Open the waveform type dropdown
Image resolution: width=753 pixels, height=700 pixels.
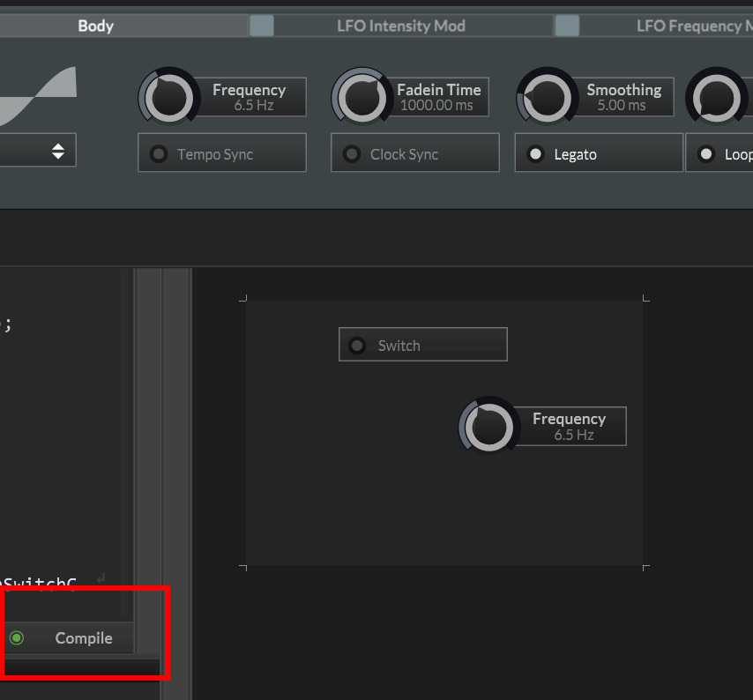pyautogui.click(x=39, y=151)
